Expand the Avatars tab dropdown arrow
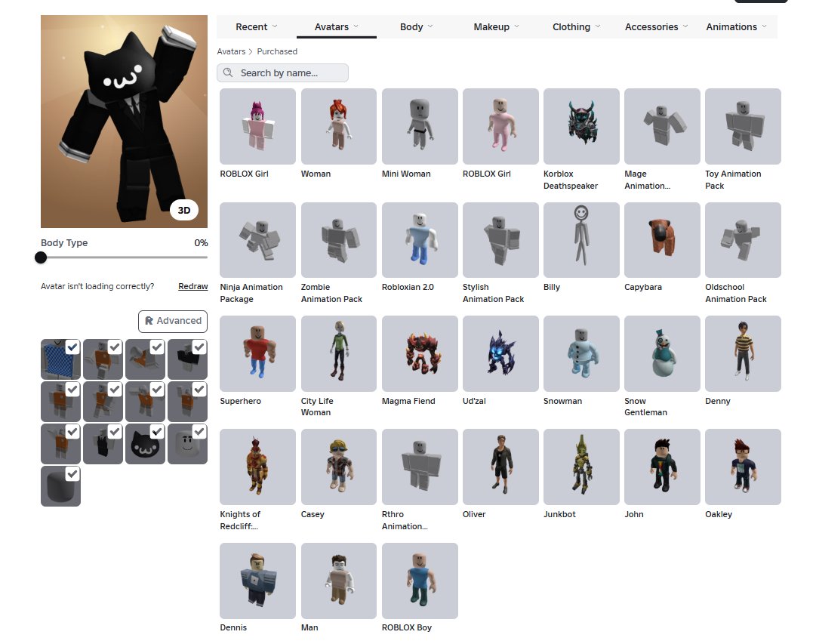816x644 pixels. coord(356,26)
